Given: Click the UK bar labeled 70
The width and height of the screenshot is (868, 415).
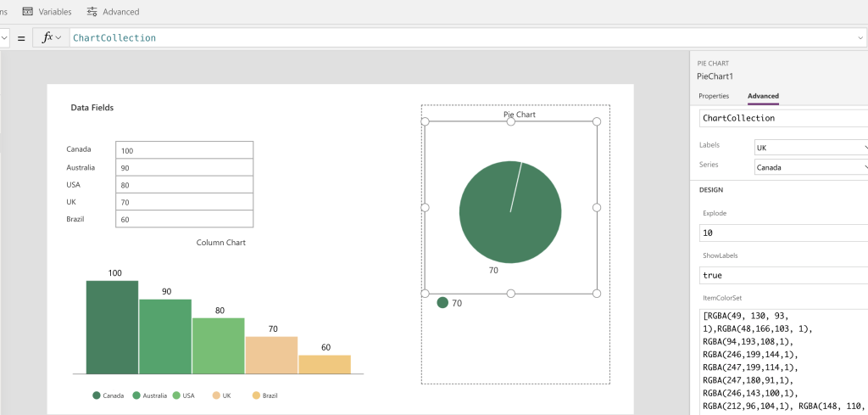Looking at the screenshot, I should click(271, 355).
